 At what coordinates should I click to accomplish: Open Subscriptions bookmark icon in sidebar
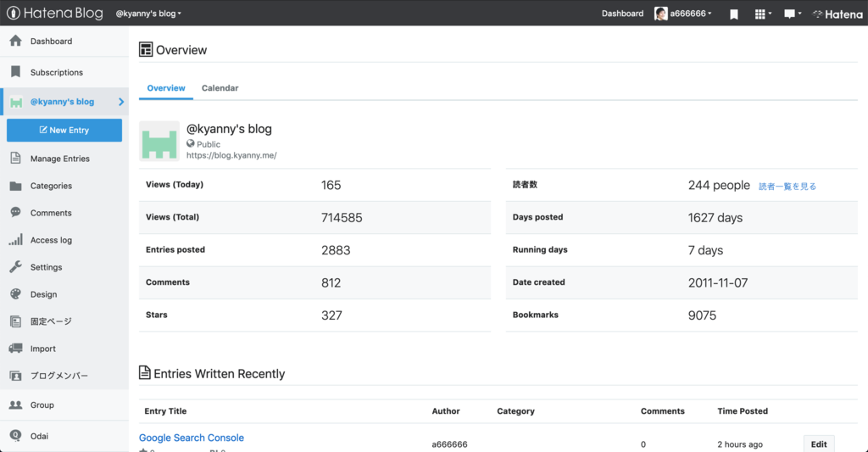[15, 72]
